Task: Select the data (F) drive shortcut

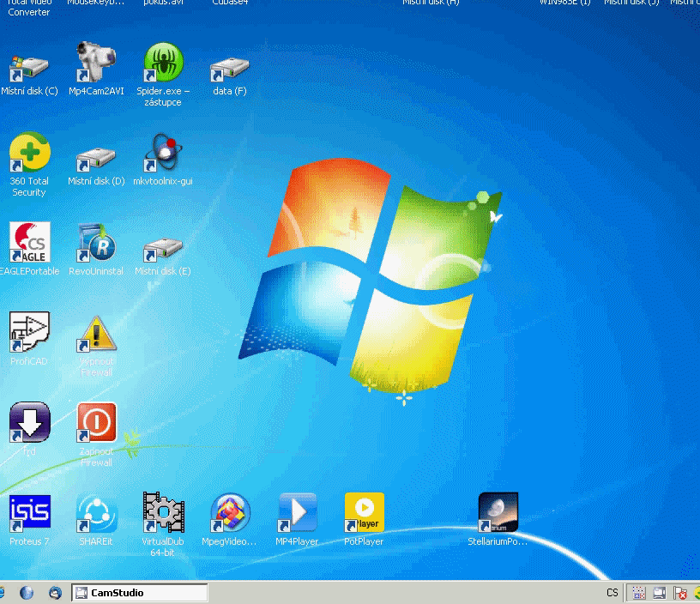Action: click(x=230, y=69)
